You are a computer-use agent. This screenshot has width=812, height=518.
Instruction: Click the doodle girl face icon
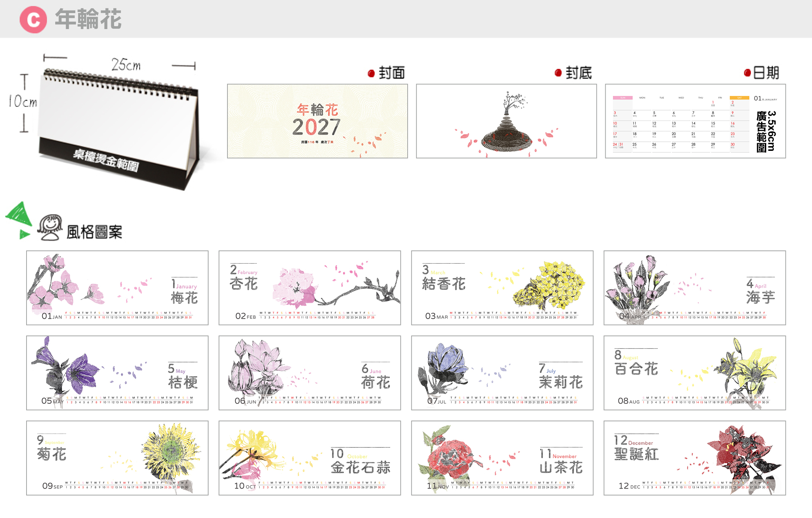(x=50, y=228)
